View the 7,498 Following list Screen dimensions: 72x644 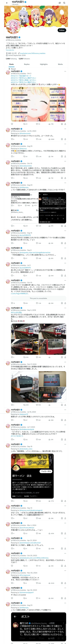pos(11,59)
